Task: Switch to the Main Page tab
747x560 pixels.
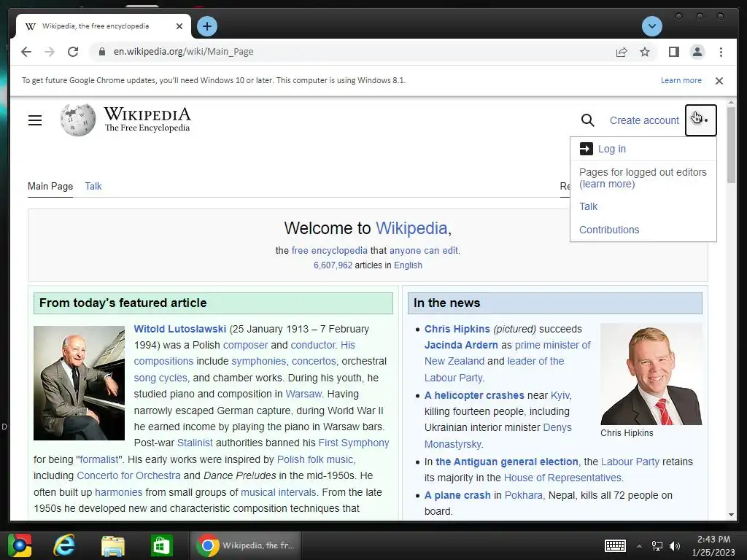Action: (50, 186)
